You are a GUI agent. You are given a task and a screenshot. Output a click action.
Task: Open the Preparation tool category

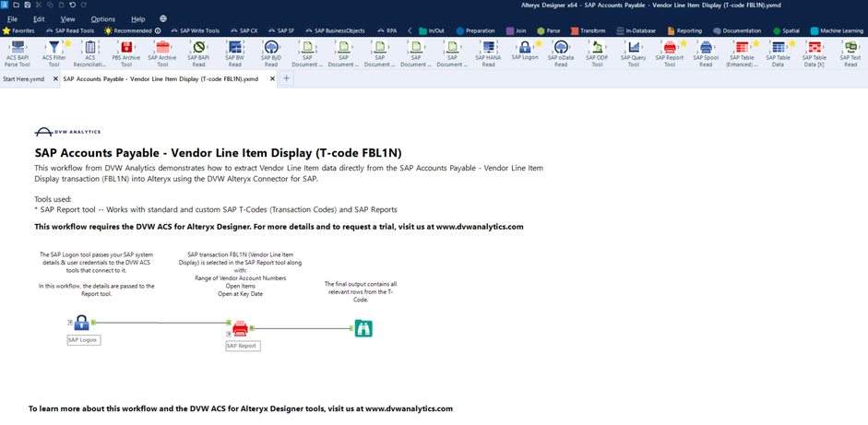click(x=476, y=31)
